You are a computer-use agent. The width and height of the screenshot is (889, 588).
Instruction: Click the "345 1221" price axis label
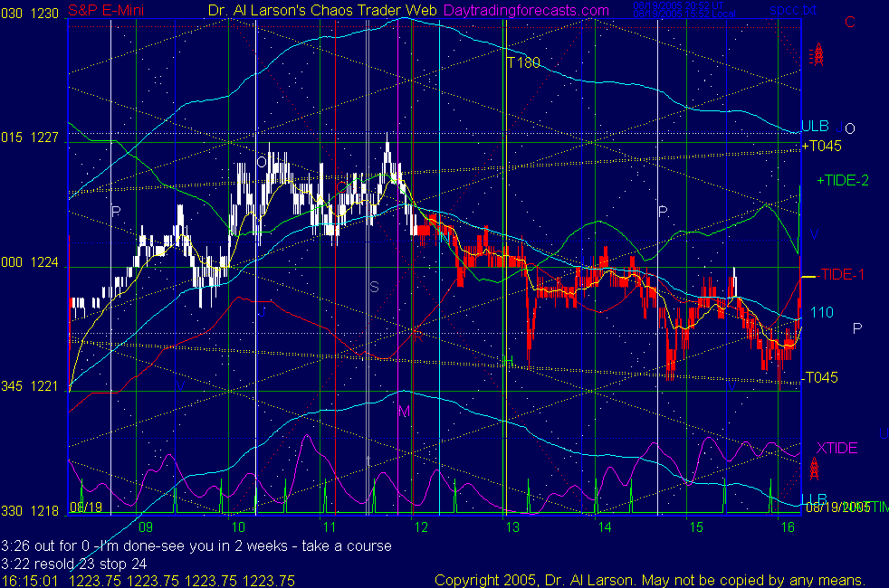click(30, 386)
